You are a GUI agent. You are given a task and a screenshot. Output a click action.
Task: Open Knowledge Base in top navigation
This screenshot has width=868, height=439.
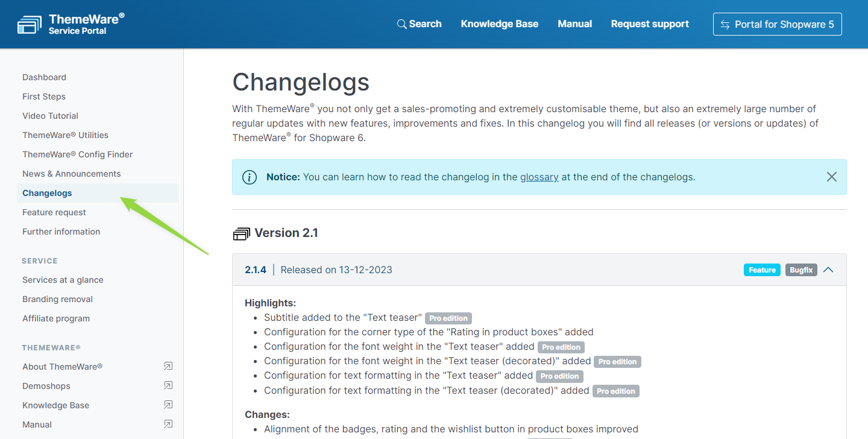coord(500,24)
